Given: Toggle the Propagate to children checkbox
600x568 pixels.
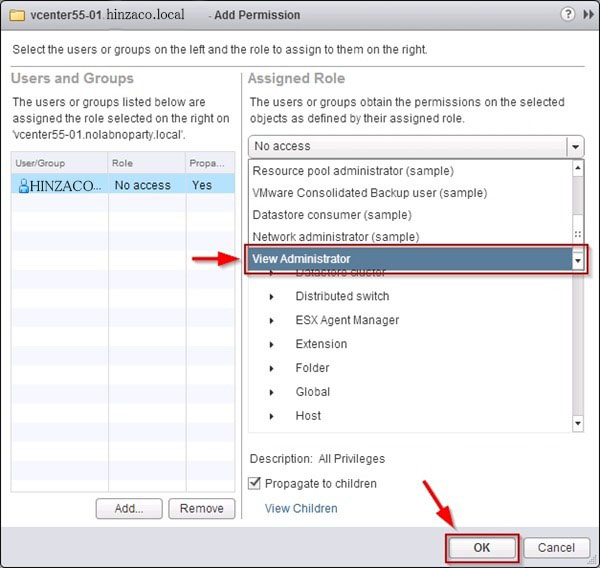Looking at the screenshot, I should pyautogui.click(x=256, y=484).
